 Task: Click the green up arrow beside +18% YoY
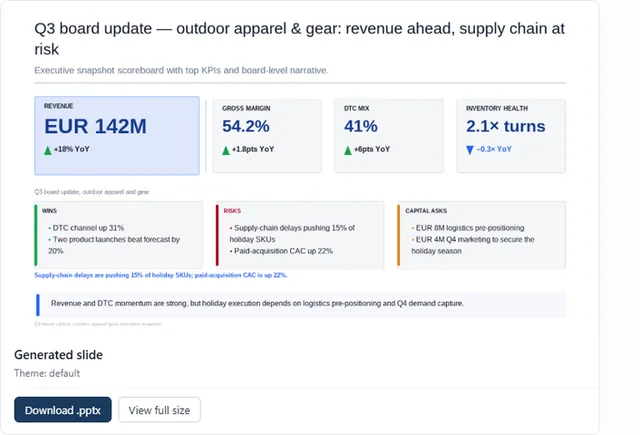tap(48, 151)
